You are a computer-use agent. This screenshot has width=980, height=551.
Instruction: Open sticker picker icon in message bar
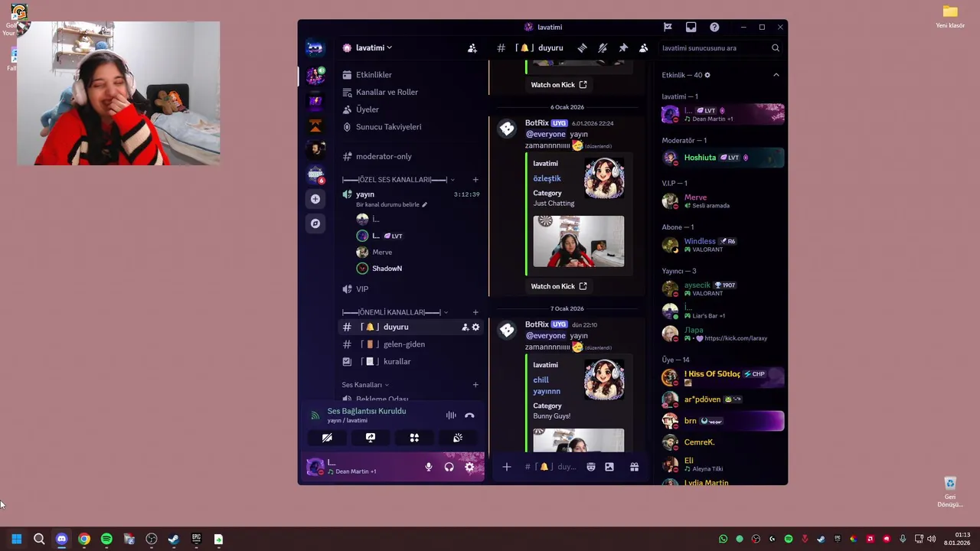pyautogui.click(x=591, y=467)
